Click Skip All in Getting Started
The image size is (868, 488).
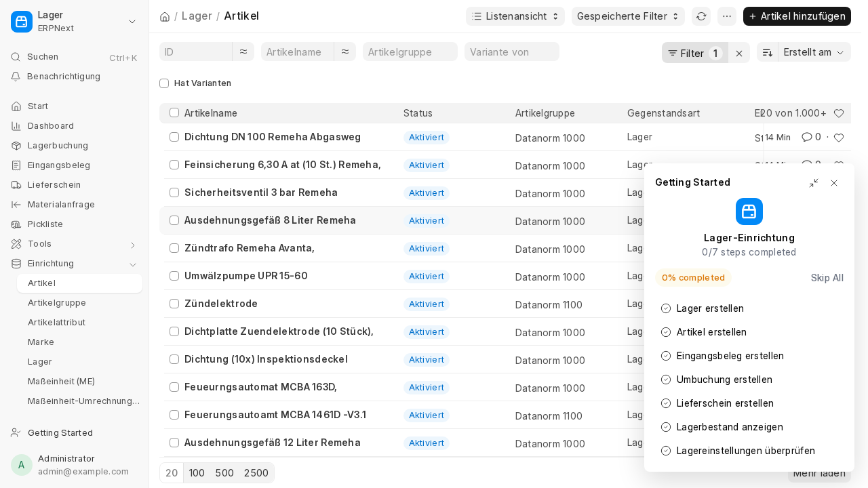(827, 278)
